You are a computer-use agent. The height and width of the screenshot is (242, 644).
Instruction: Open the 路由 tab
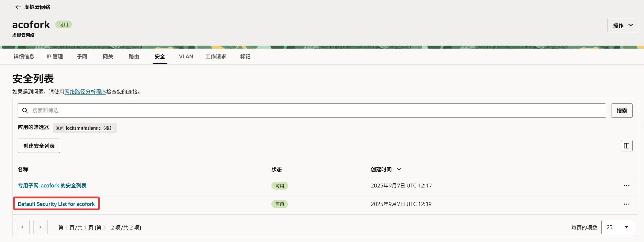pos(134,57)
